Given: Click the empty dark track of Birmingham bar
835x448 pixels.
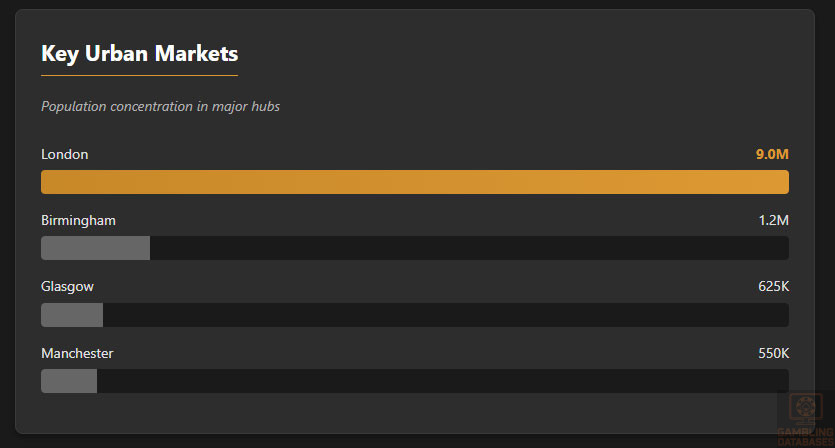Looking at the screenshot, I should 470,248.
